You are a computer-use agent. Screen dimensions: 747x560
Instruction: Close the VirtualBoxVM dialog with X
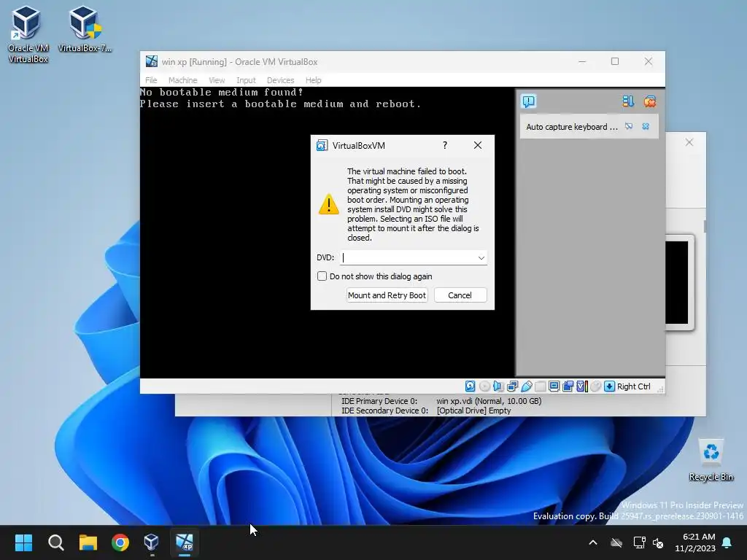(x=478, y=145)
